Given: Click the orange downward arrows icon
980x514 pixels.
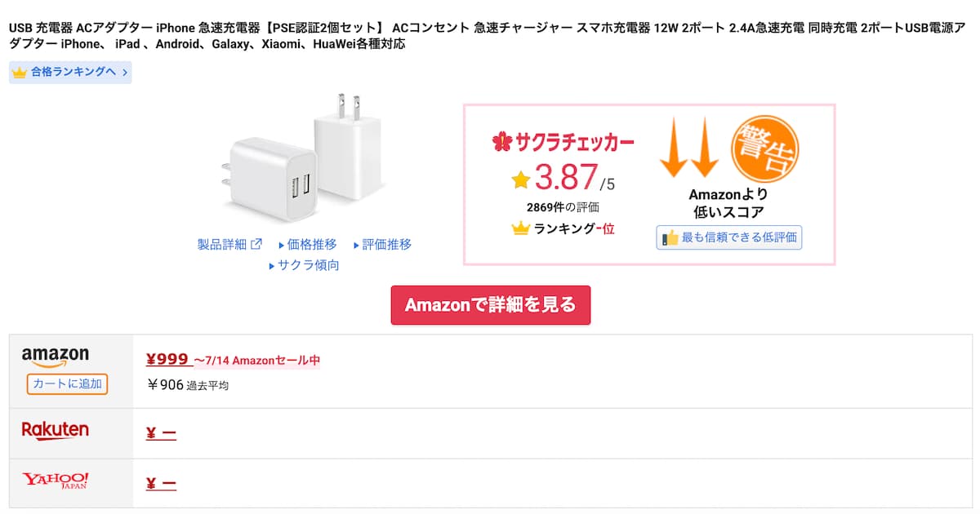Looking at the screenshot, I should pos(689,147).
